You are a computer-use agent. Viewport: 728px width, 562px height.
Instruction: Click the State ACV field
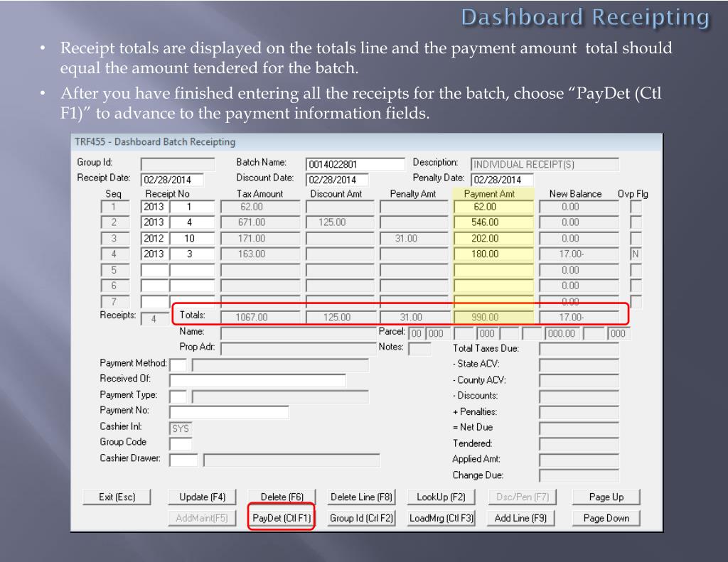(x=579, y=365)
